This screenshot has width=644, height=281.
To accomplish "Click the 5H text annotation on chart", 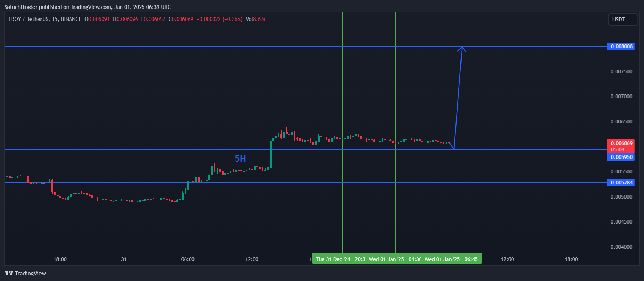I will (240, 159).
